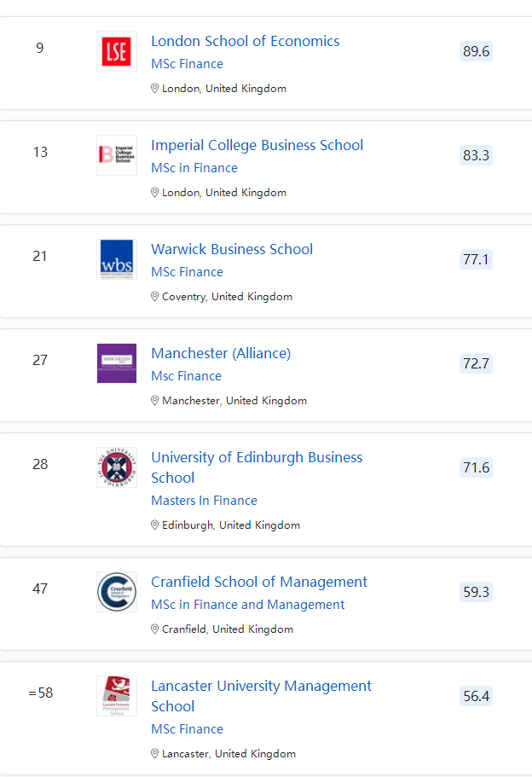The height and width of the screenshot is (777, 532).
Task: Select the MSc in Finance and Management programme
Action: tap(247, 605)
